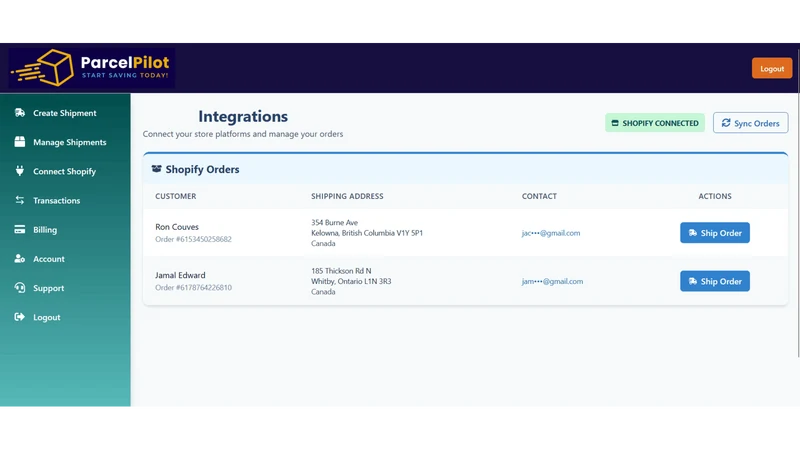Click Kelowna, British Columbia V1Y 5P1 text

[367, 233]
